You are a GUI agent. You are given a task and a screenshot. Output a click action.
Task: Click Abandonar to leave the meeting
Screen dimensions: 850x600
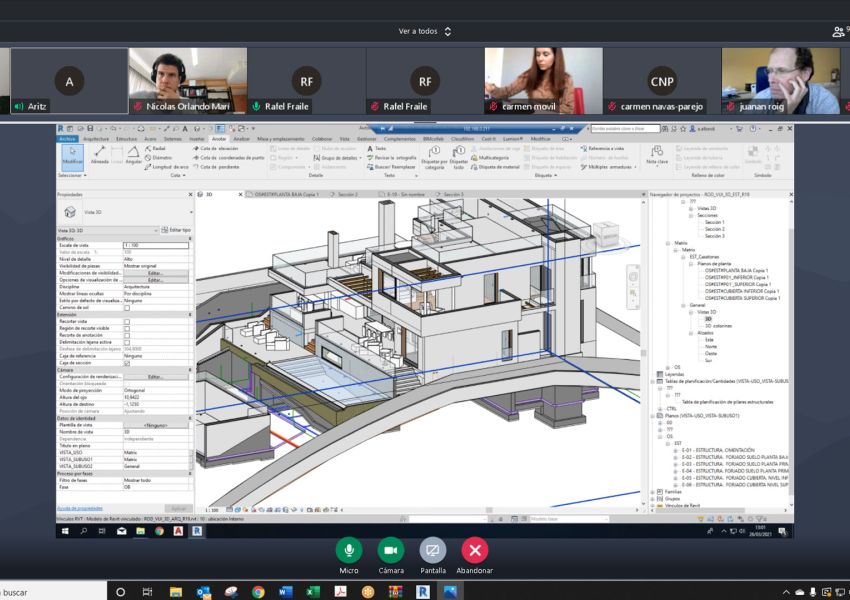click(473, 551)
